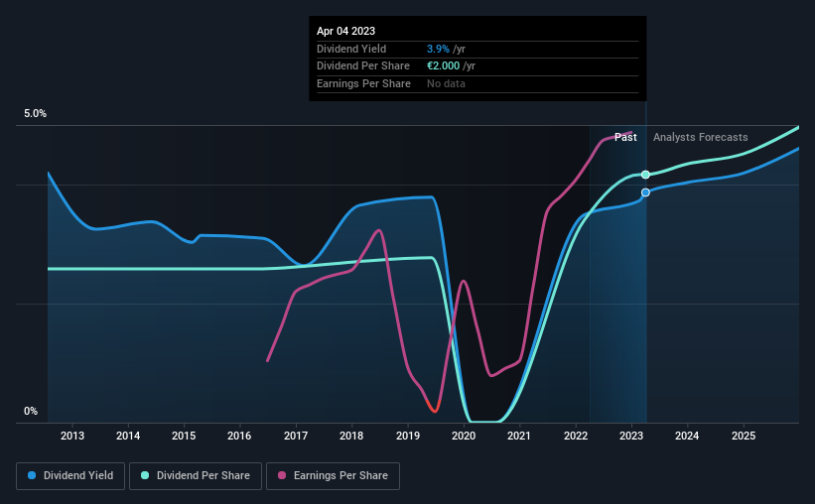Click the 'Past' label on chart
This screenshot has height=504, width=815.
click(x=625, y=137)
